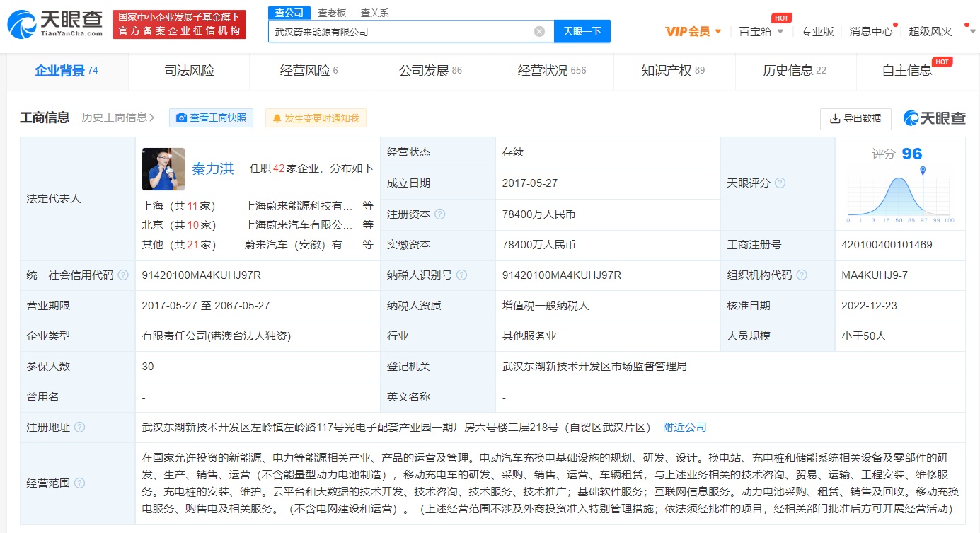Click legal representative 秦力洪 photo
Image resolution: width=980 pixels, height=533 pixels.
[x=163, y=169]
